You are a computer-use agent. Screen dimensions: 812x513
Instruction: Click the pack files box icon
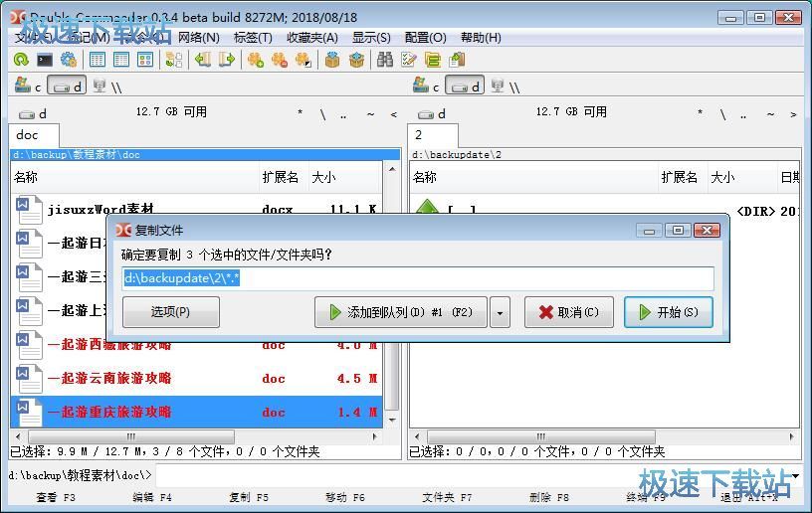[332, 60]
